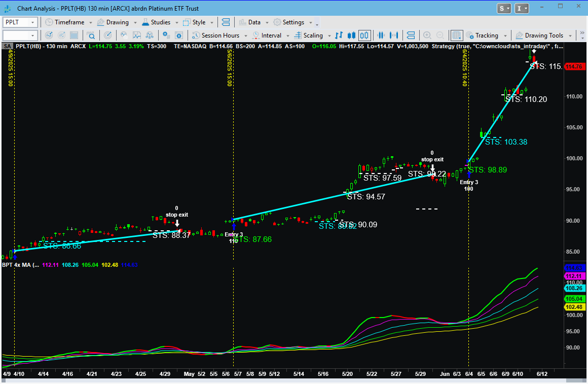Toggle the expand bar spacing button
The width and height of the screenshot is (588, 384).
pyautogui.click(x=394, y=36)
